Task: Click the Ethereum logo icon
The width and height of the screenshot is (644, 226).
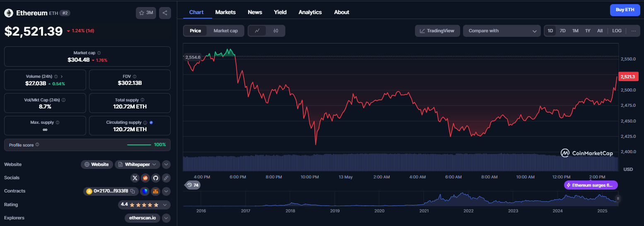Action: click(9, 13)
